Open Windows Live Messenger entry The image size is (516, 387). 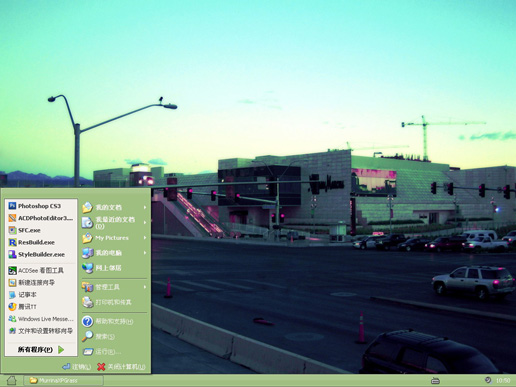[x=41, y=319]
